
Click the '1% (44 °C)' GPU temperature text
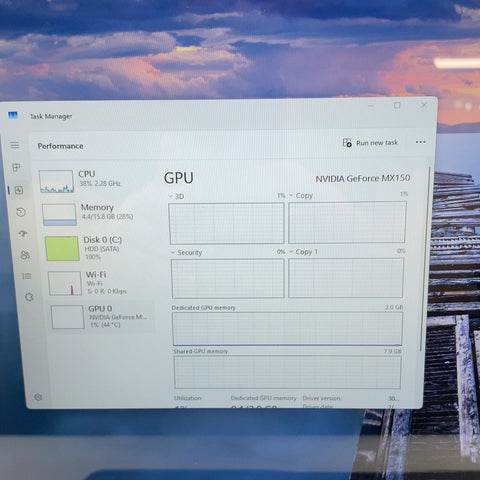[x=105, y=324]
